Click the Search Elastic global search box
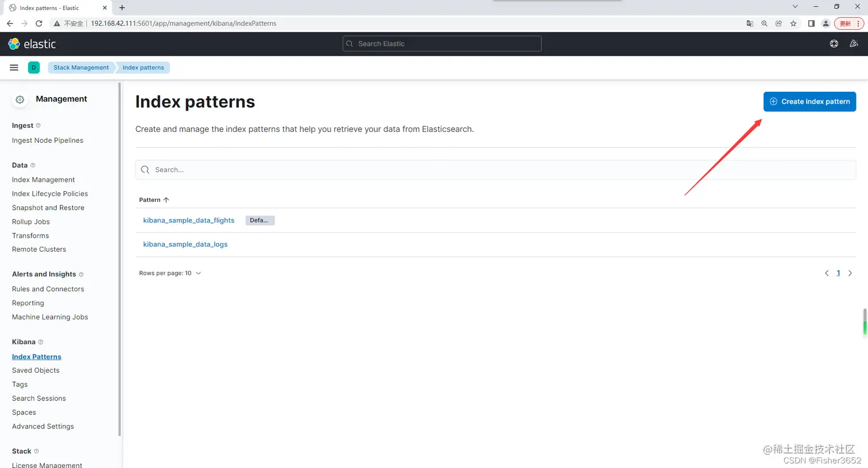This screenshot has height=468, width=868. (x=442, y=44)
